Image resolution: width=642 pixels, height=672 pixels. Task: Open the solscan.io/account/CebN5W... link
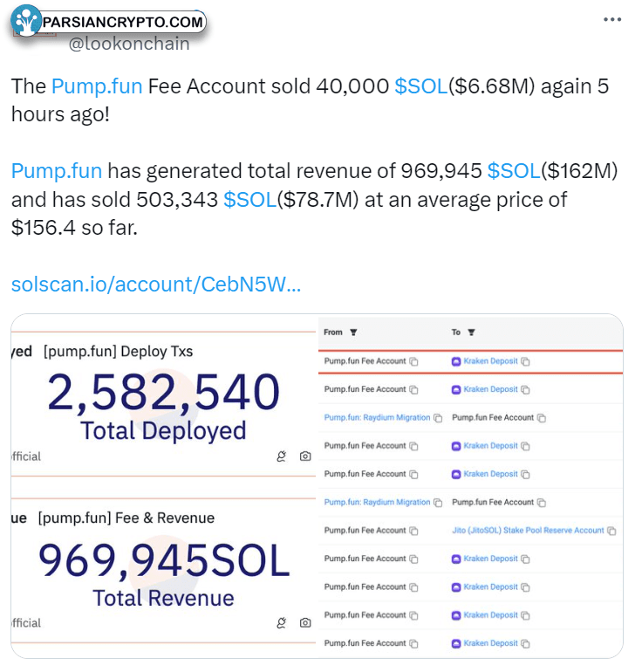tap(156, 285)
